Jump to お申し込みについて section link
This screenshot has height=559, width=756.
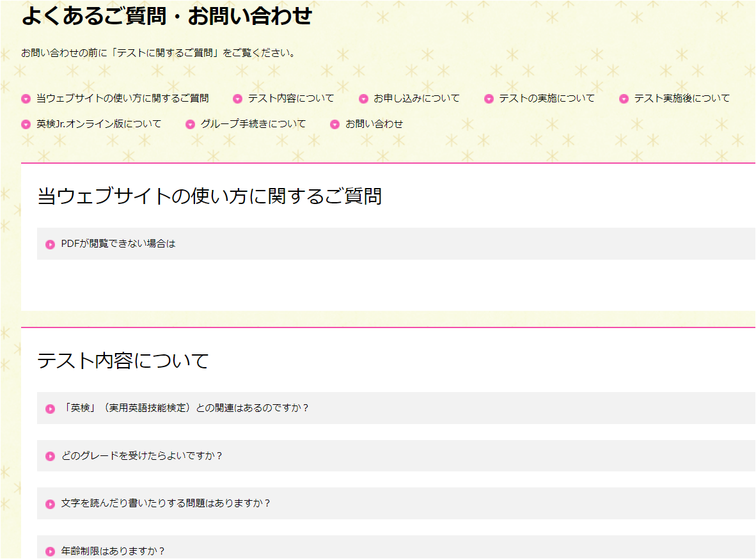pos(416,98)
